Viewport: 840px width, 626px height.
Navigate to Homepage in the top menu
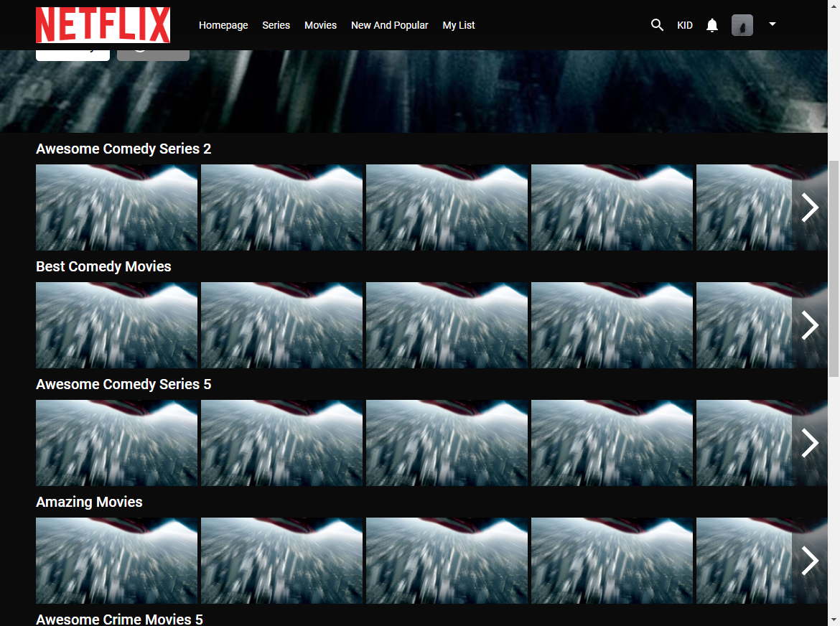[223, 25]
